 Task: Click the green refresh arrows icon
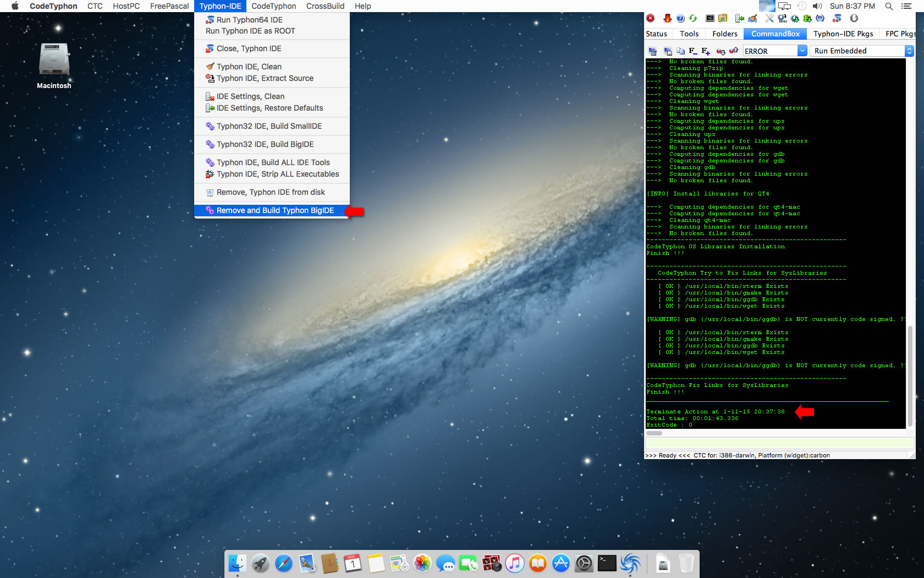(693, 18)
